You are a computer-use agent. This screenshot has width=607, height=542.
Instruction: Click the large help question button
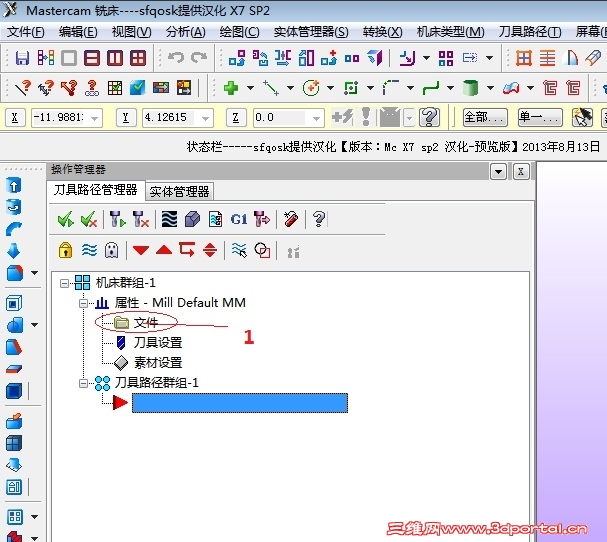[429, 117]
